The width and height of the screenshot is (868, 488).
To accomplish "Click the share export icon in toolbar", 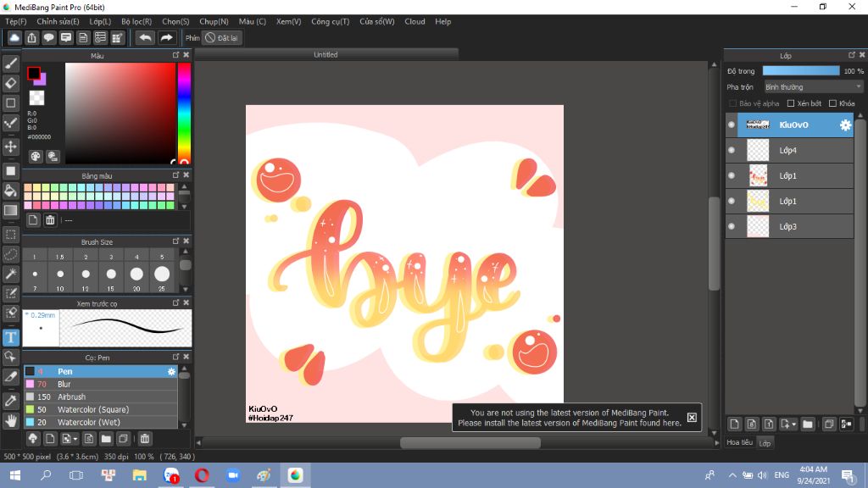I will click(x=31, y=37).
